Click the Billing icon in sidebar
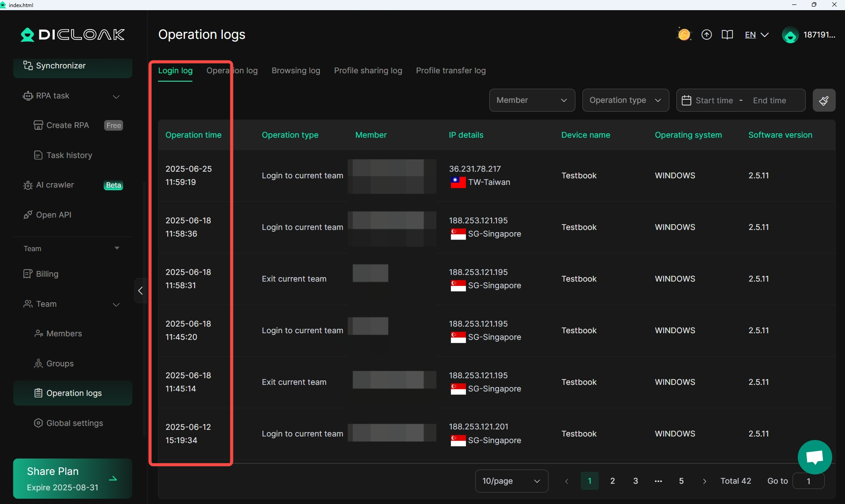The width and height of the screenshot is (845, 504). (x=28, y=274)
